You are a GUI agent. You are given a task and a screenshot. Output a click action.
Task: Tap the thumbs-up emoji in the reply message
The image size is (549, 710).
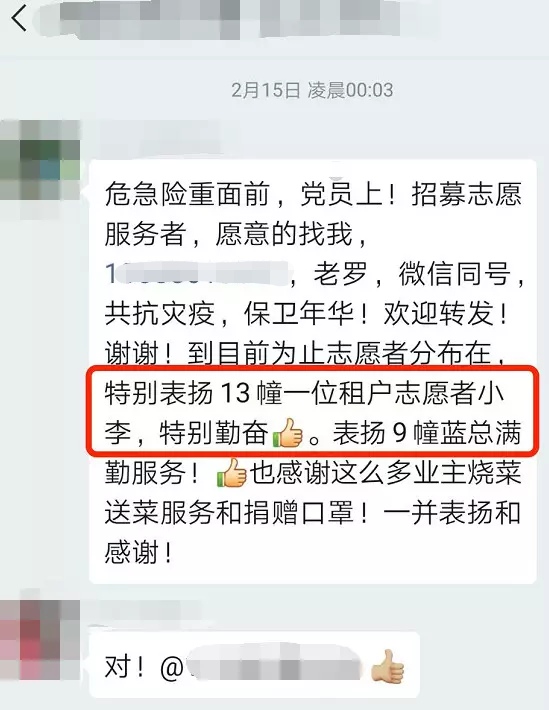pos(388,667)
